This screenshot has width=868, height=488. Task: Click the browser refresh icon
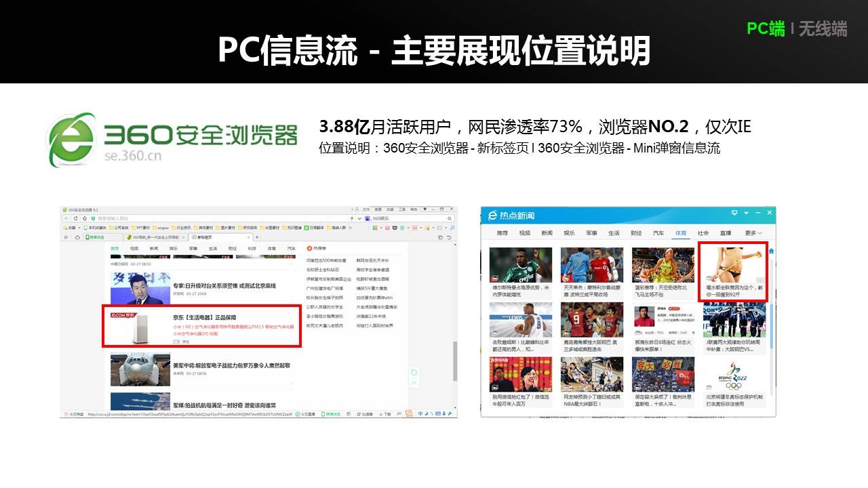click(75, 218)
